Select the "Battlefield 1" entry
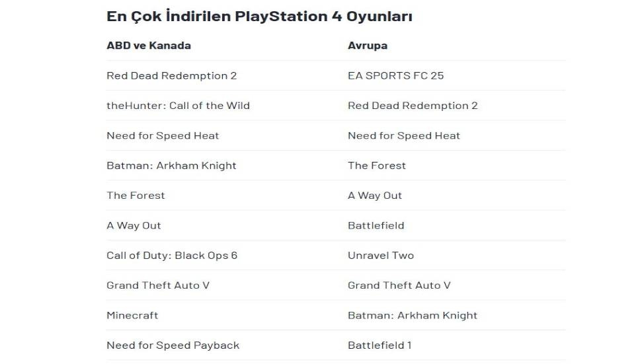The width and height of the screenshot is (642, 364). (x=380, y=345)
